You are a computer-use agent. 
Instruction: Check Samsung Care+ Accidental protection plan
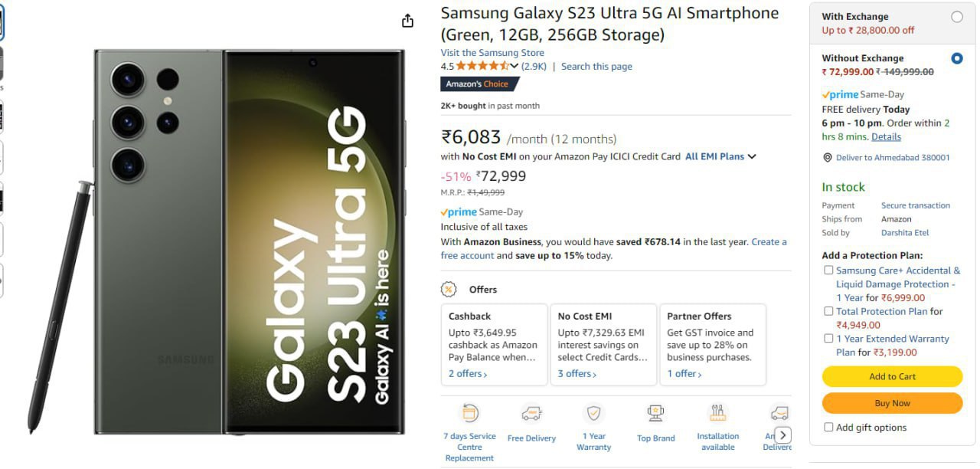click(x=828, y=271)
